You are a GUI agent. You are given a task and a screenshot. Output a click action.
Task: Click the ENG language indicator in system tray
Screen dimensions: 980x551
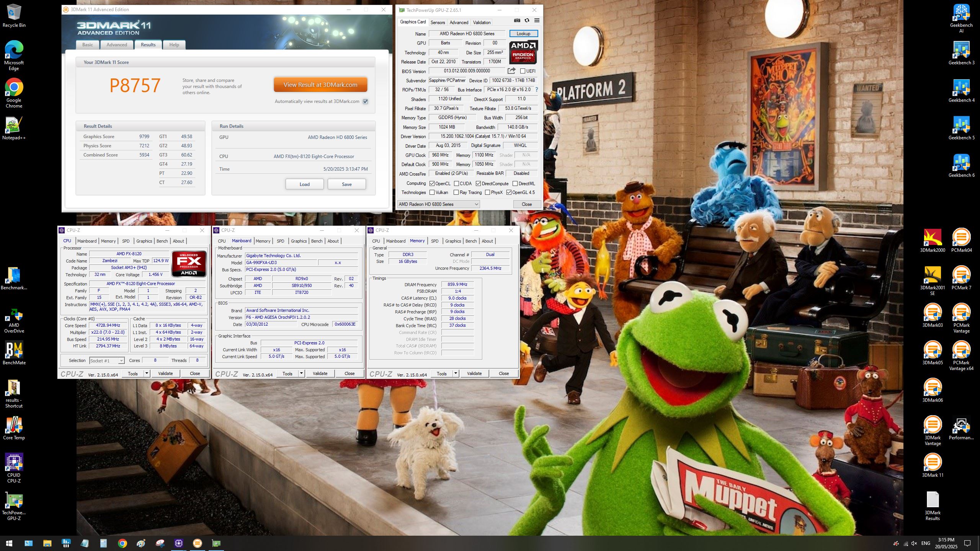[926, 543]
